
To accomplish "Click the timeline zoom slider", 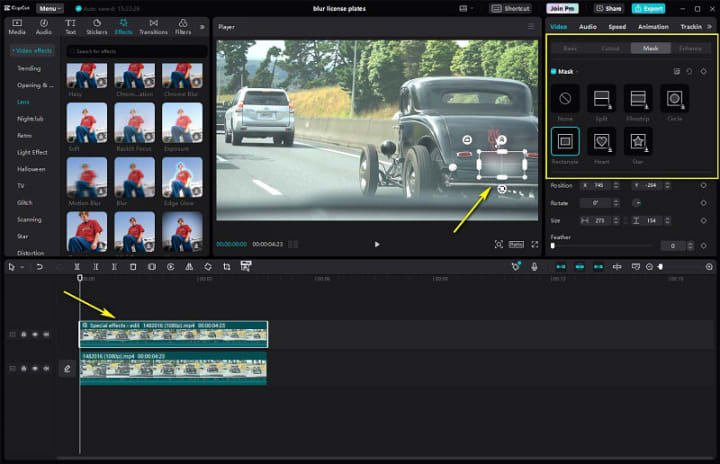I will 660,266.
